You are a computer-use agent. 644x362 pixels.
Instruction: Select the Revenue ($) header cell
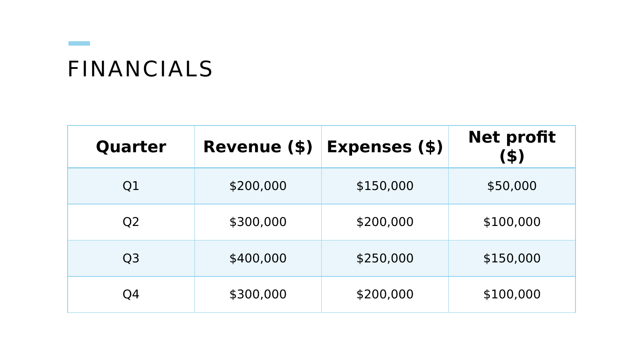pyautogui.click(x=258, y=147)
